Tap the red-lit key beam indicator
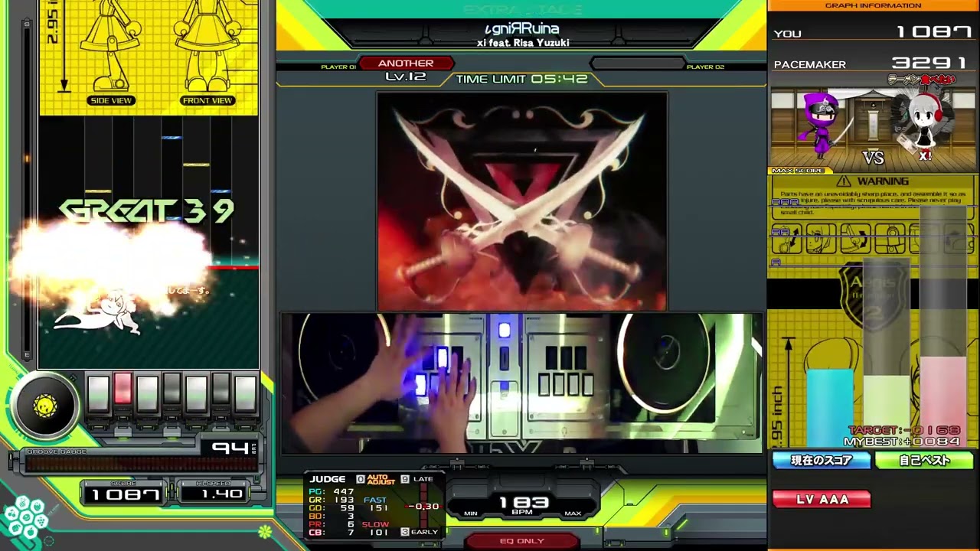Screen dimensions: 980x551 click(x=122, y=390)
